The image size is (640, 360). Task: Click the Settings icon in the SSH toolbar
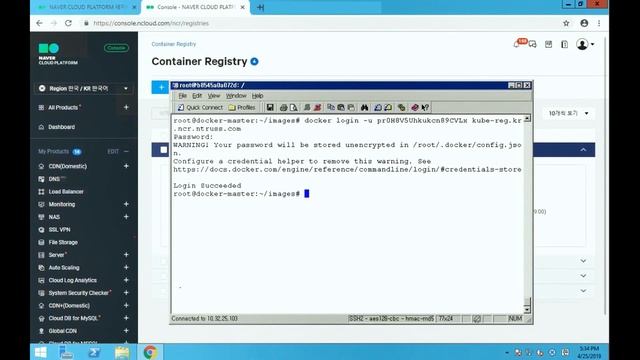pos(402,107)
